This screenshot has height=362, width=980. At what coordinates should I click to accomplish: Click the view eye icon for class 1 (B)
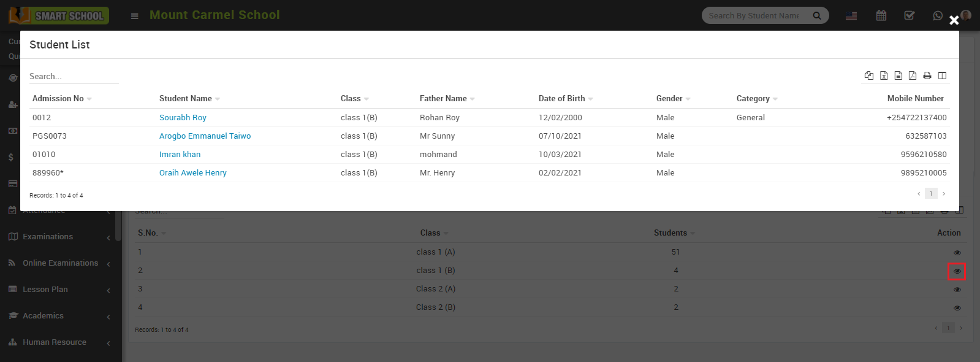click(x=957, y=271)
